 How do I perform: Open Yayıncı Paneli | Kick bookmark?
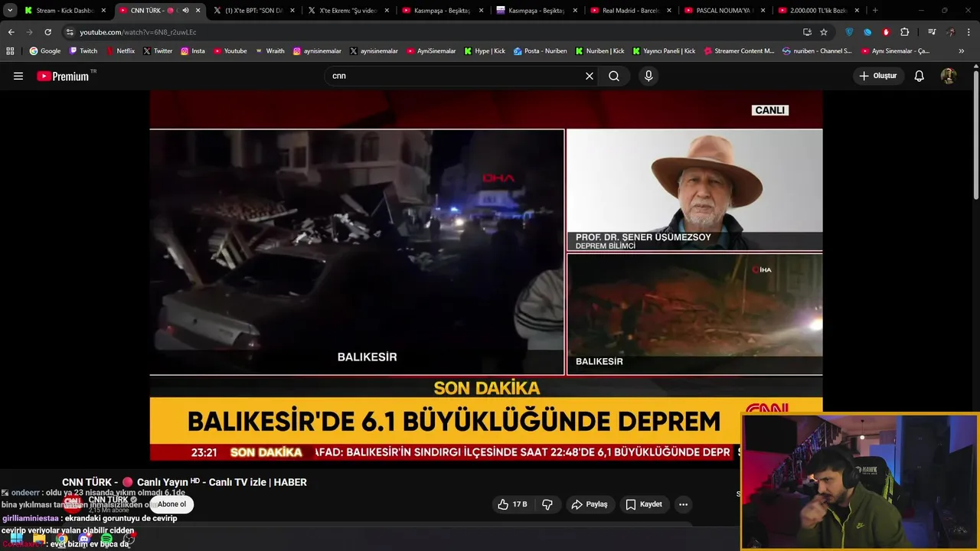click(664, 51)
